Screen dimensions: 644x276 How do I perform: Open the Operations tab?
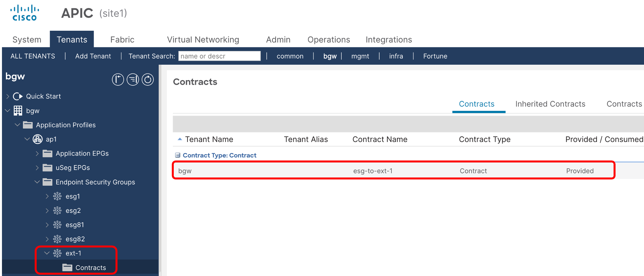click(329, 40)
